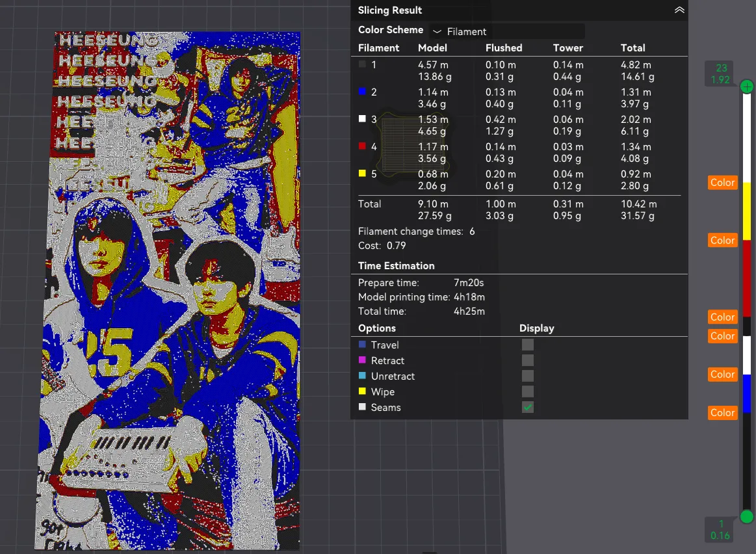Click filament 1 dark gray swatch

coord(362,64)
